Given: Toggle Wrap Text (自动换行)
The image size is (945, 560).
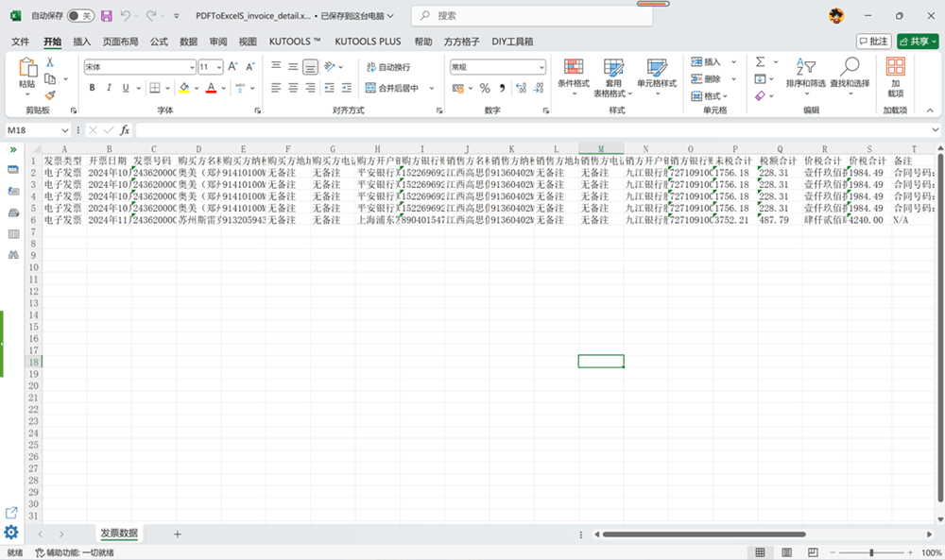Looking at the screenshot, I should point(388,67).
